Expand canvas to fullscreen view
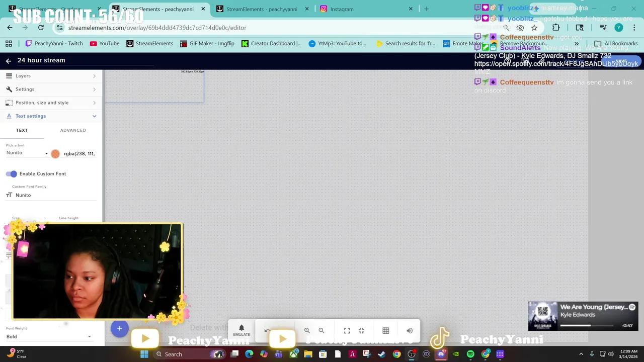 pos(347,331)
